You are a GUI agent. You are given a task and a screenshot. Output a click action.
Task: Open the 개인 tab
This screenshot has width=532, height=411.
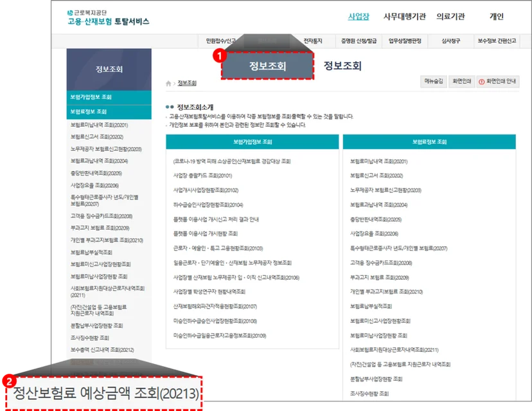pos(497,16)
